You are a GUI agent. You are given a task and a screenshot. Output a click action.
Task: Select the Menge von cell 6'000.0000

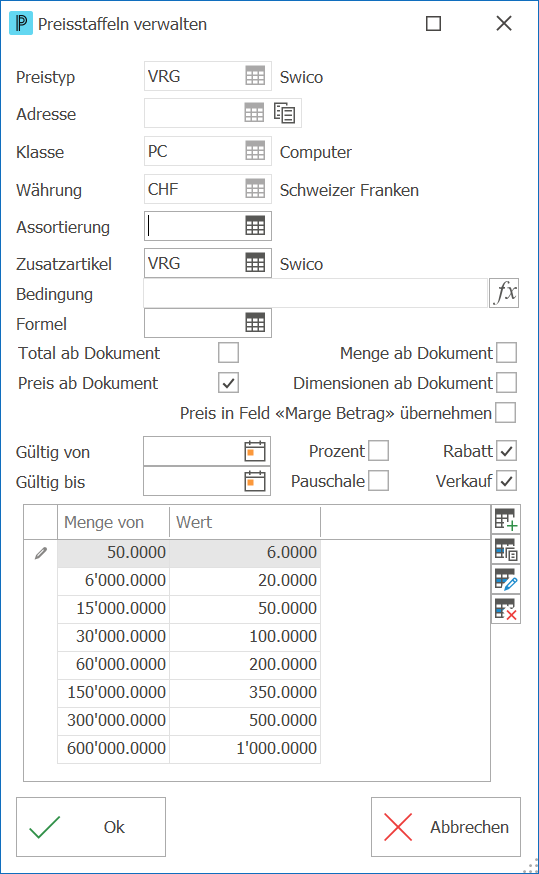point(114,581)
